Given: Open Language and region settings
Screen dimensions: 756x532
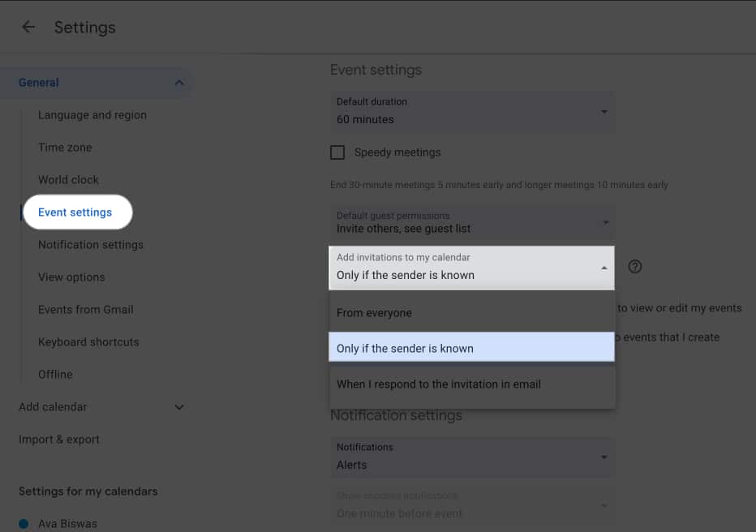Looking at the screenshot, I should click(x=92, y=115).
